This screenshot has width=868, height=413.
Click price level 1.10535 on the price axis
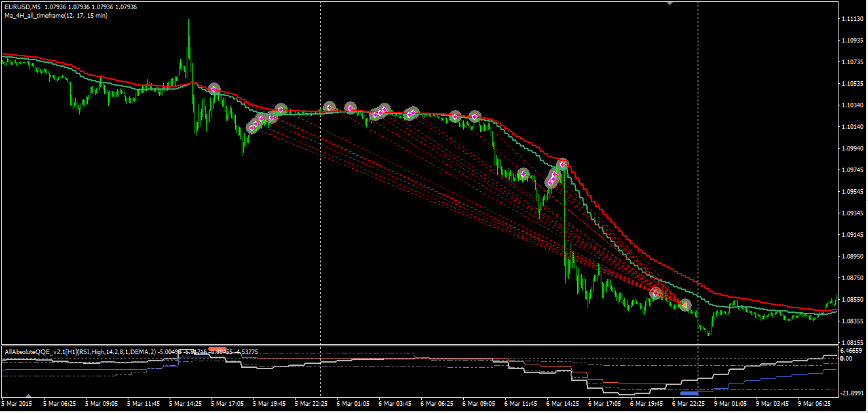(851, 84)
